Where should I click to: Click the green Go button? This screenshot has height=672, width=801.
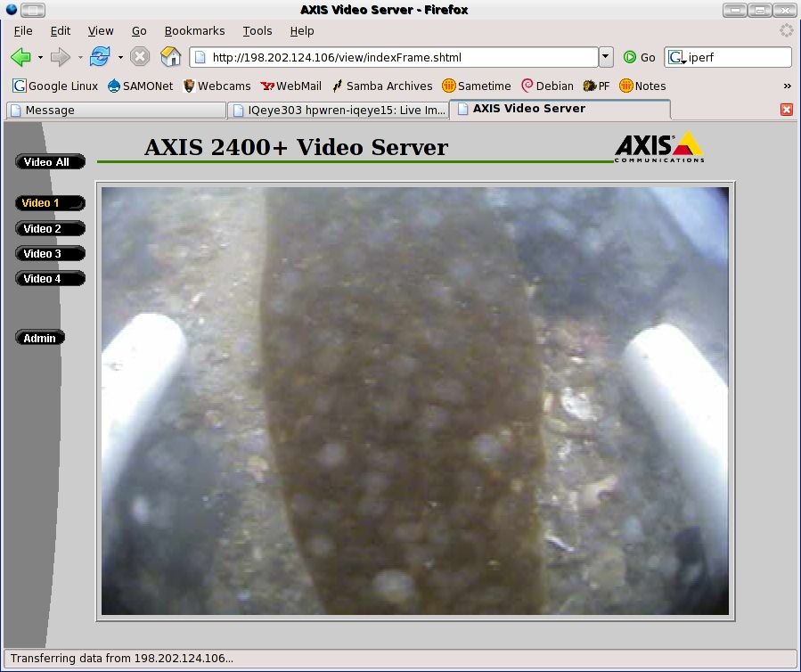(x=639, y=57)
